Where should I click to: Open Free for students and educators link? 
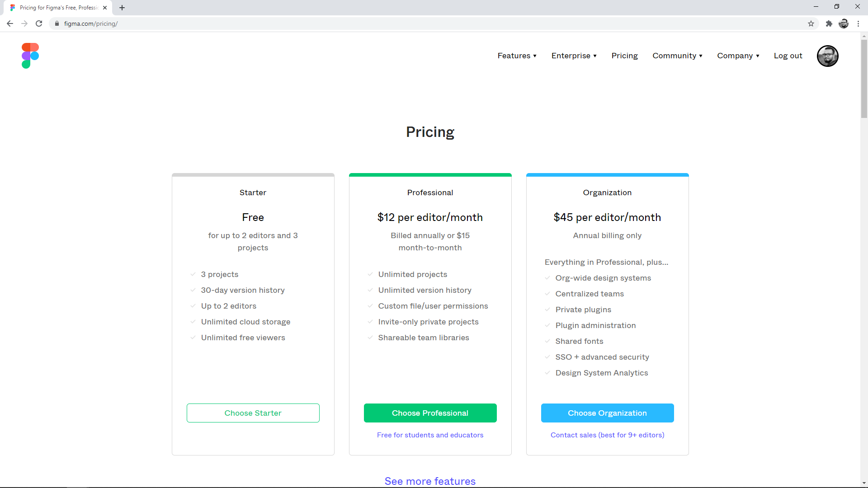click(430, 435)
